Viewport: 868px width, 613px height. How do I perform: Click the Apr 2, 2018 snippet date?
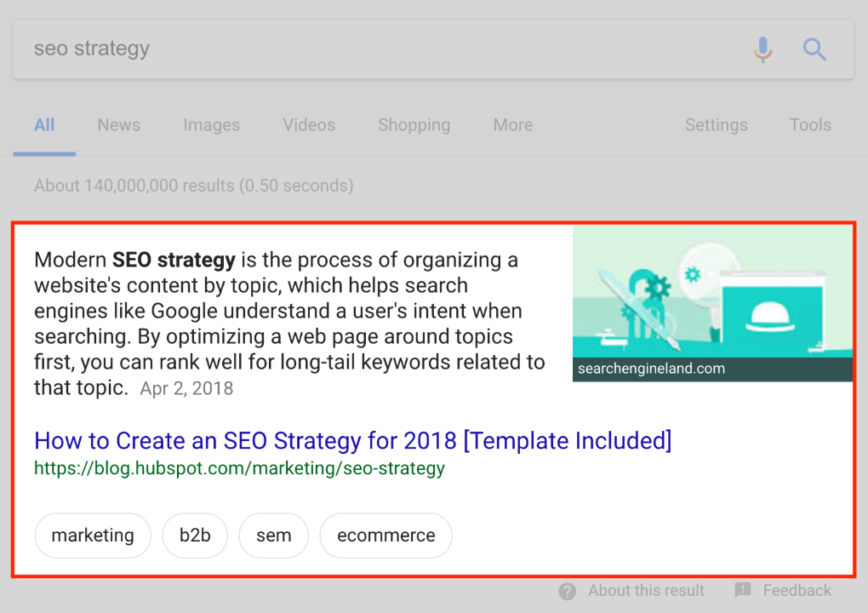tap(186, 389)
